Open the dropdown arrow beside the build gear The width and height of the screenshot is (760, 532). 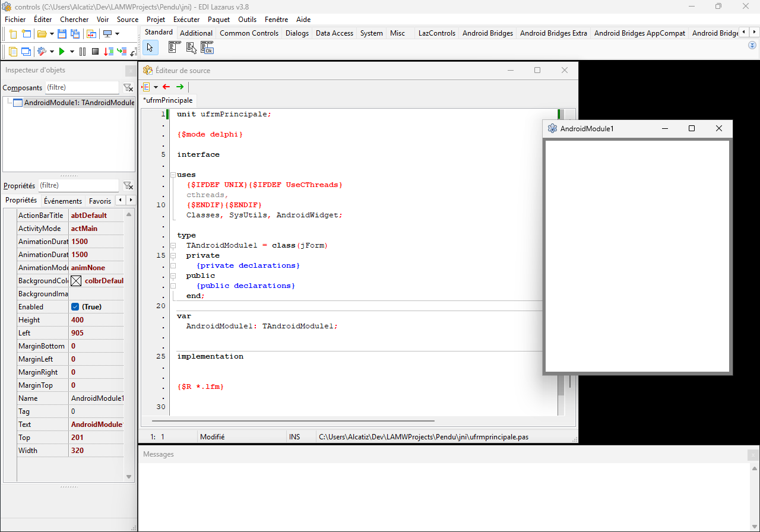52,52
